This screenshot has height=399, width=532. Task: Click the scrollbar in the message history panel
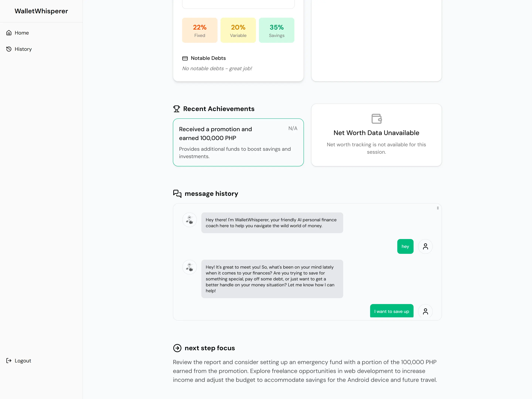click(x=438, y=208)
